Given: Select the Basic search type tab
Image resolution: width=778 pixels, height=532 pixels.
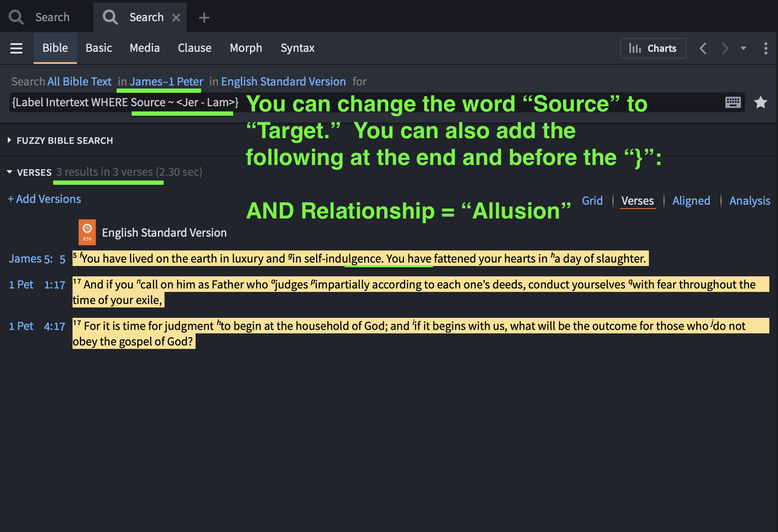Looking at the screenshot, I should pos(99,48).
